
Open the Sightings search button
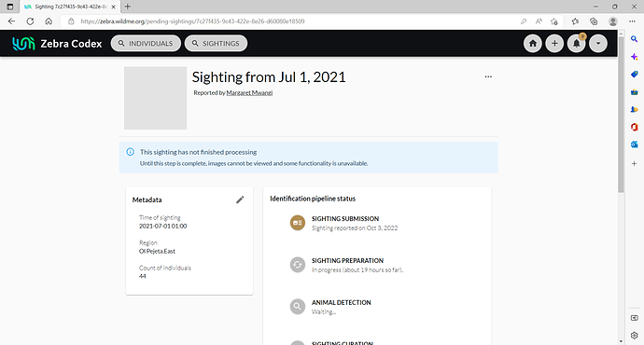(216, 44)
